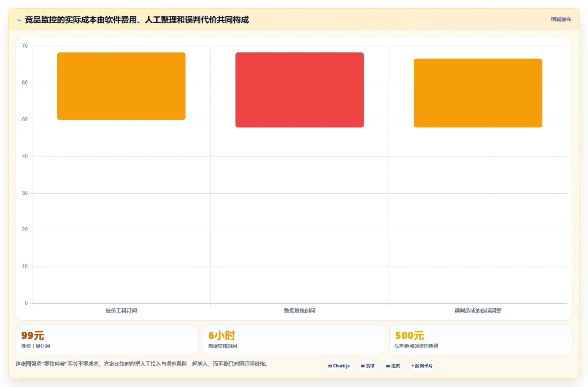Click the icon left of the chart title
Screen dimensions: 588x387
(x=19, y=20)
